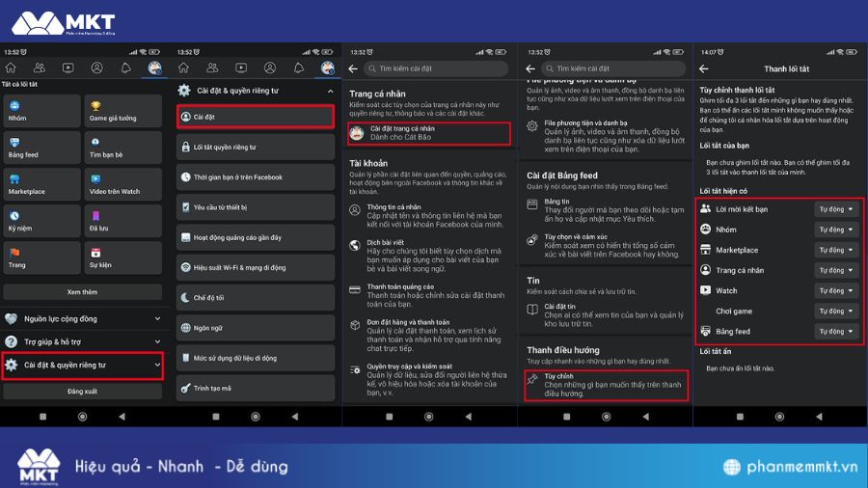Open Quyền truy cập và kiểm soát
868x488 pixels.
pos(429,380)
